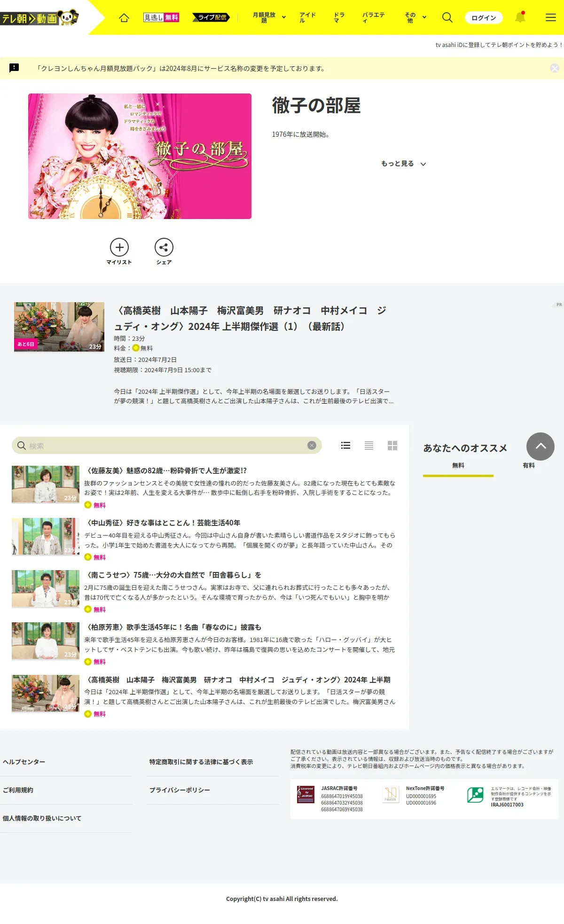Screen dimensions: 564x924
Task: Switch to grid view
Action: [392, 446]
